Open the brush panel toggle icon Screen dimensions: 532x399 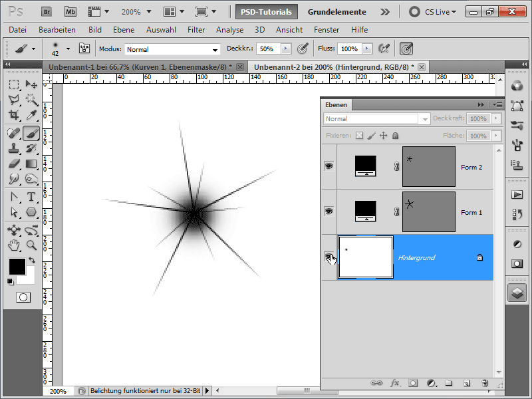pos(84,49)
